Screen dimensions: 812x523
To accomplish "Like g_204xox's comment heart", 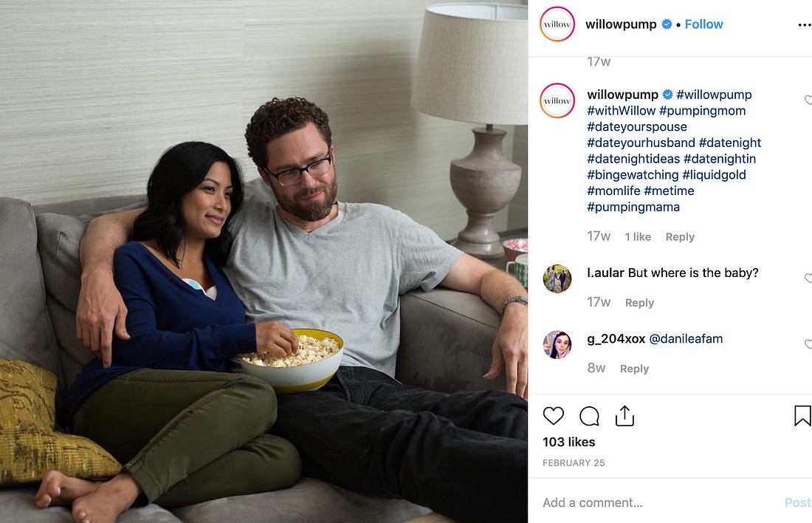I will click(808, 344).
